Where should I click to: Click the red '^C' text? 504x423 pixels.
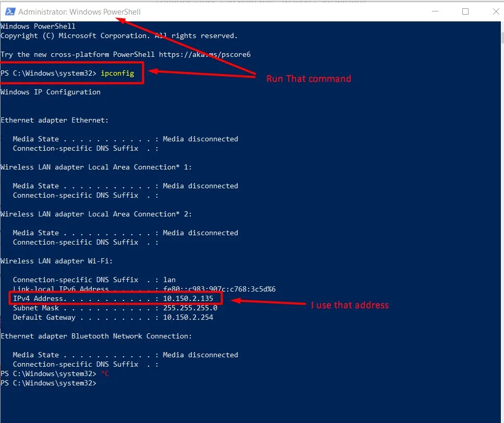(x=105, y=374)
